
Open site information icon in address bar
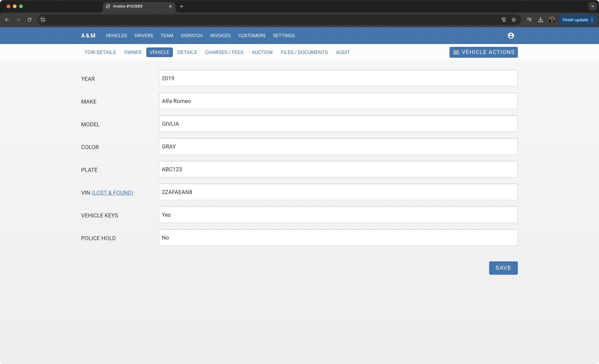tap(43, 20)
